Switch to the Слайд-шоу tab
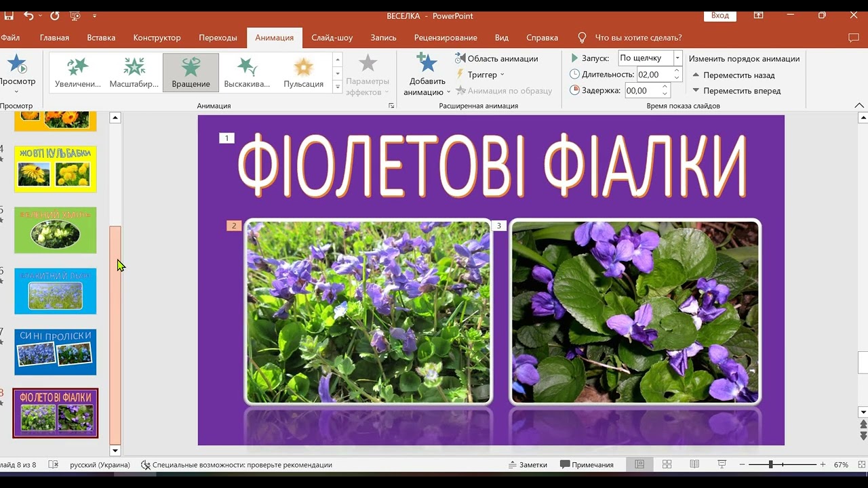Screen dimensions: 868x488 pyautogui.click(x=332, y=38)
